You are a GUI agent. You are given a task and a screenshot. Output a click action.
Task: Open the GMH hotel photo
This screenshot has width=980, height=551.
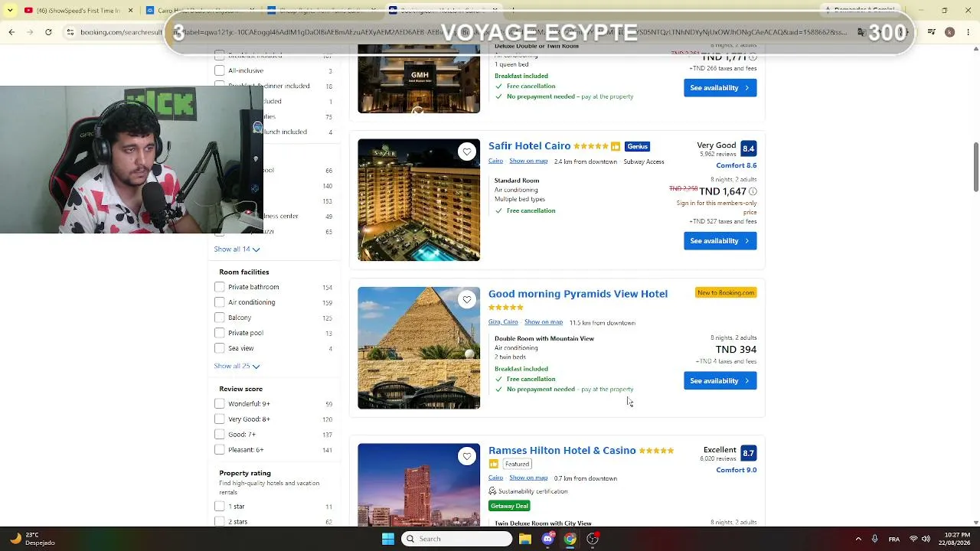419,79
